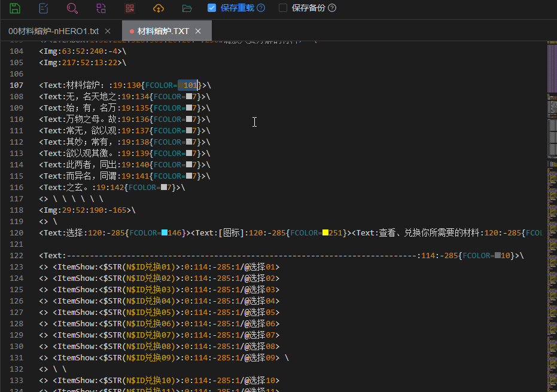Click N$ID兑换05 on line 127
This screenshot has width=557, height=392.
(x=151, y=312)
